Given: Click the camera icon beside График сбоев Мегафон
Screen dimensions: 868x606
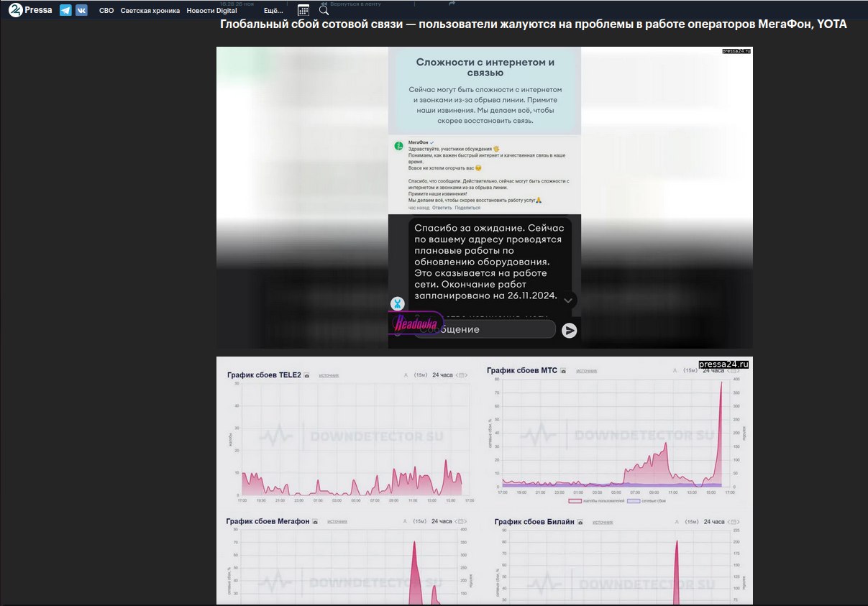Looking at the screenshot, I should (315, 521).
